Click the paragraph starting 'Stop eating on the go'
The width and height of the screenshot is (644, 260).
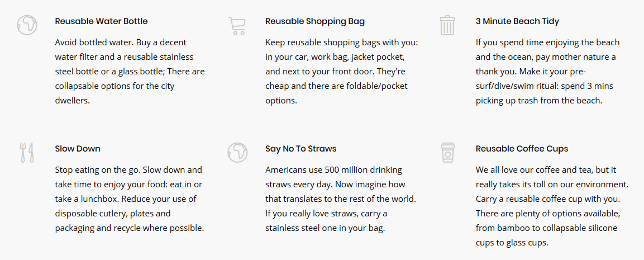pos(130,199)
